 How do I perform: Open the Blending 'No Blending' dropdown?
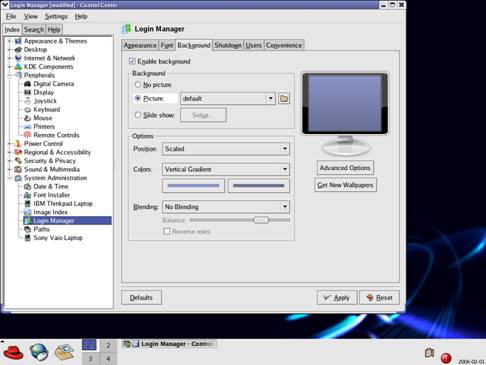226,207
